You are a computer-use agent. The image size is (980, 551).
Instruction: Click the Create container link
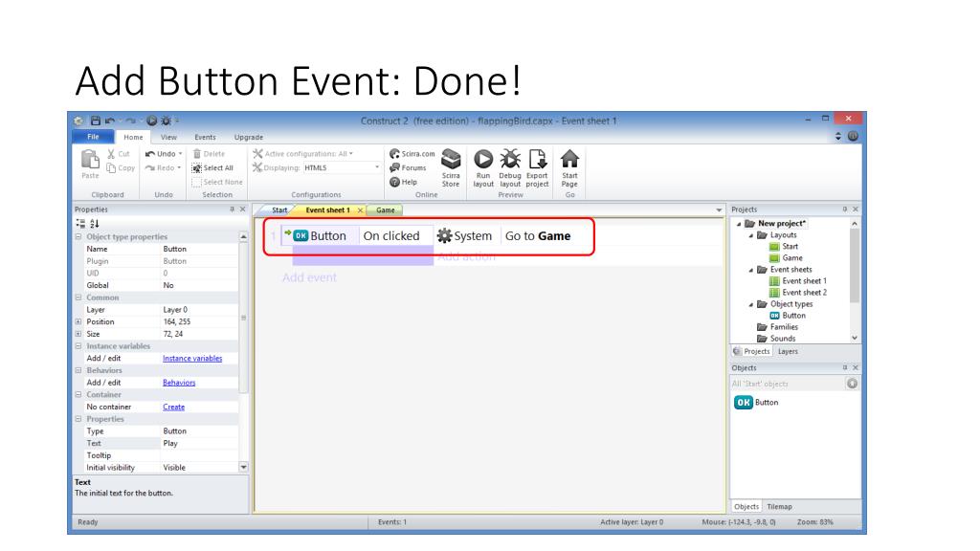(x=174, y=407)
